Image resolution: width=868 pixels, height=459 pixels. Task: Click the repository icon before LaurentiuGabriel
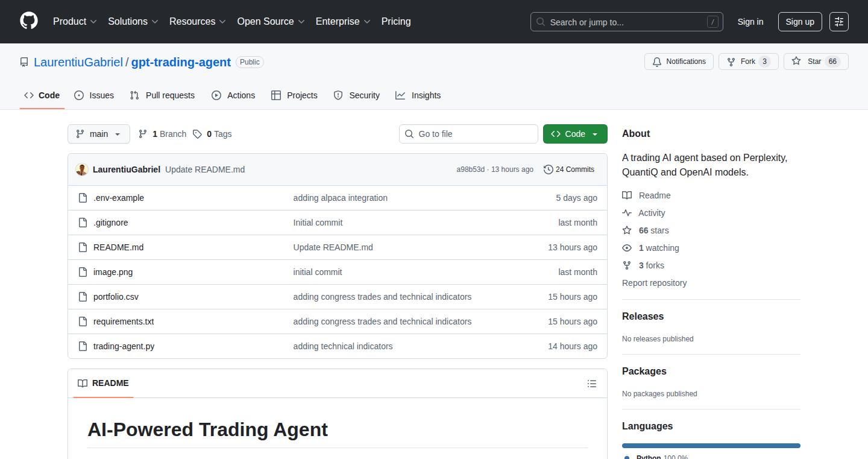24,62
